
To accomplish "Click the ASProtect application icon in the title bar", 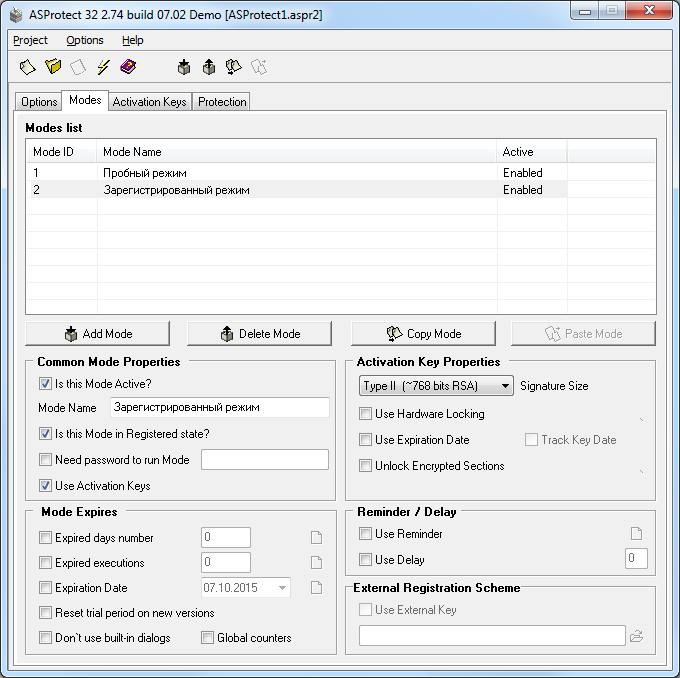I will pos(16,15).
